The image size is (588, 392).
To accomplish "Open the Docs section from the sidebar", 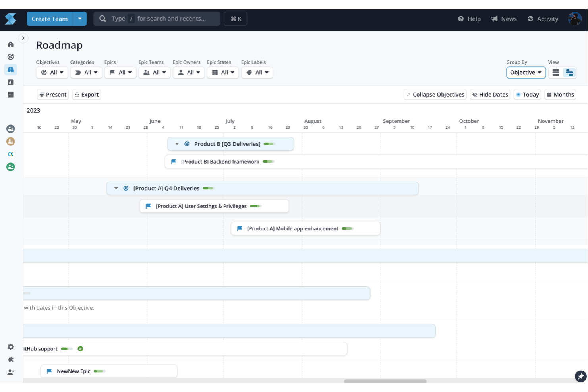I will [x=10, y=95].
